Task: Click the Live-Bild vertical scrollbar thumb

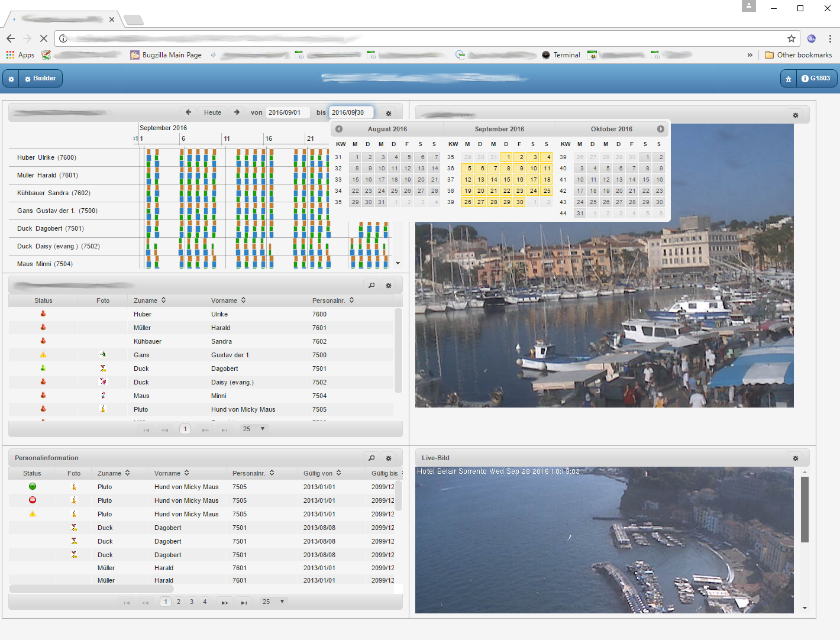Action: click(x=805, y=509)
